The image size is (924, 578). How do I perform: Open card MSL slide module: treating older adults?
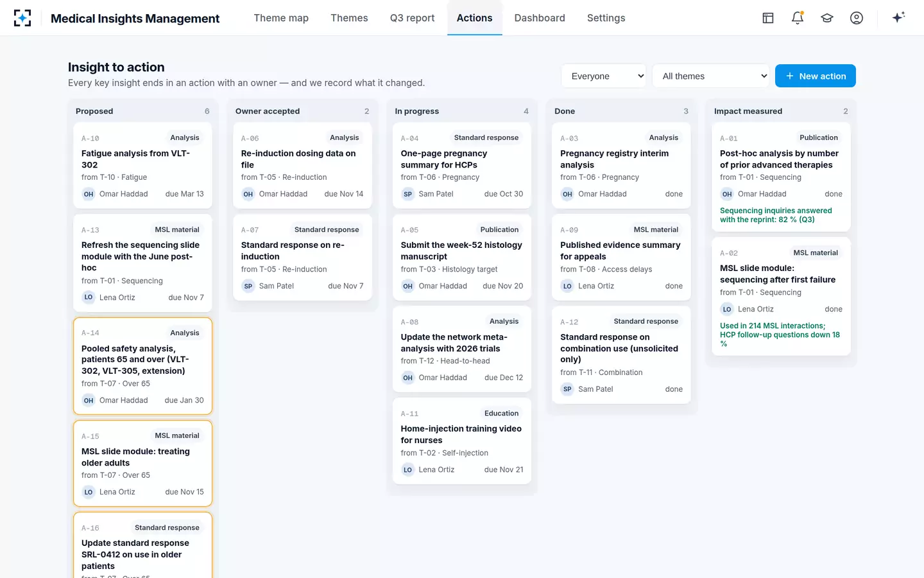(142, 463)
